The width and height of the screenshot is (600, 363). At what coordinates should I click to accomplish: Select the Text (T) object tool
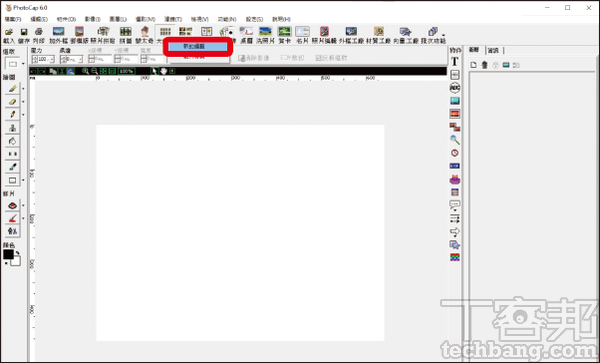455,62
